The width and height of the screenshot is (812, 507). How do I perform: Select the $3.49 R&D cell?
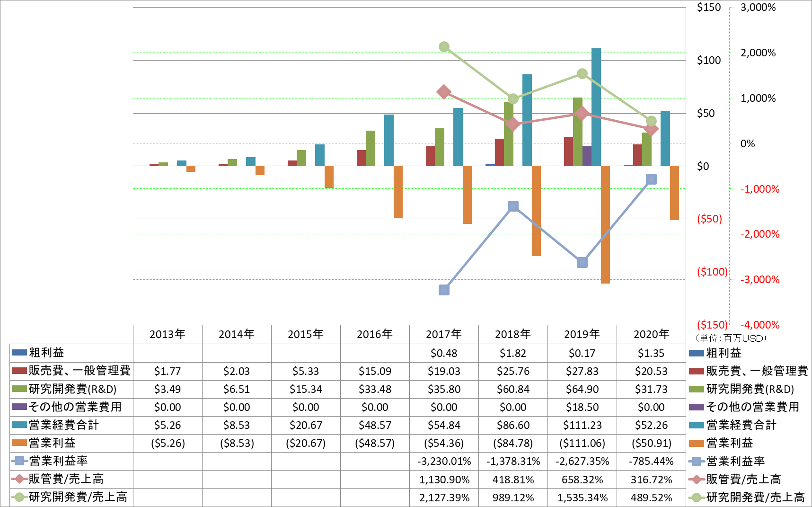168,389
